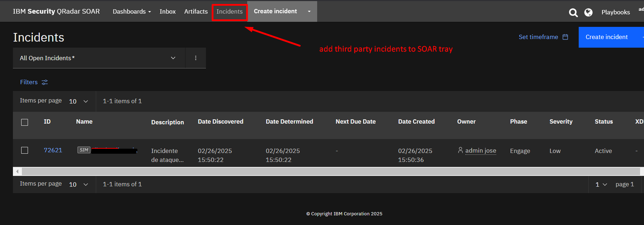Viewport: 644px width, 225px height.
Task: Sort by the Next Due Date column header
Action: point(356,122)
